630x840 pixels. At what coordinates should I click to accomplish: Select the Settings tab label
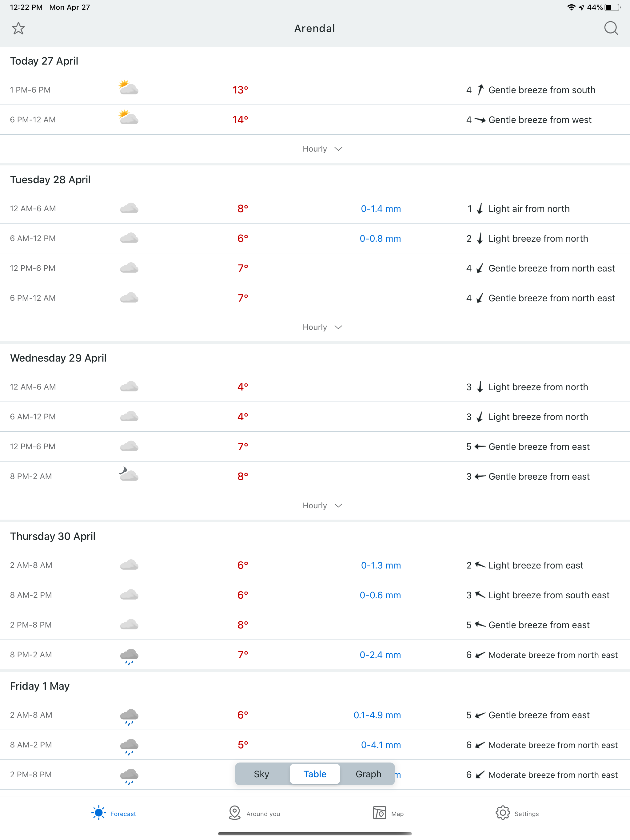click(x=526, y=814)
